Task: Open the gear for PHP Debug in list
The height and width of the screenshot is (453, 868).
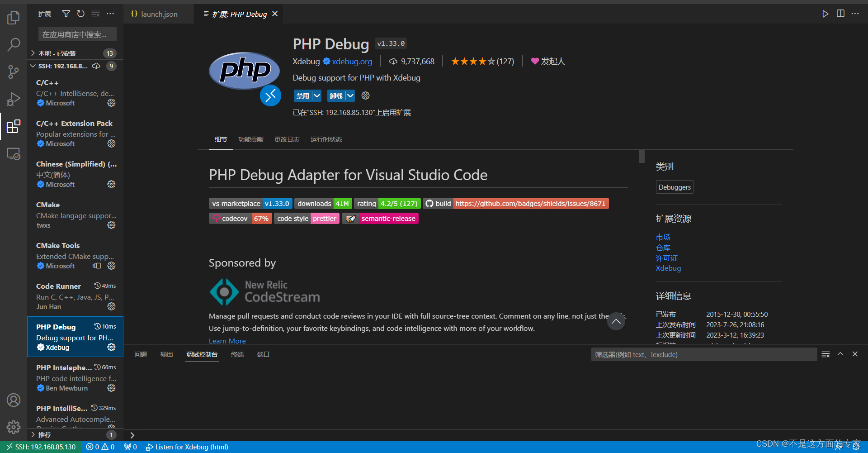Action: 111,347
